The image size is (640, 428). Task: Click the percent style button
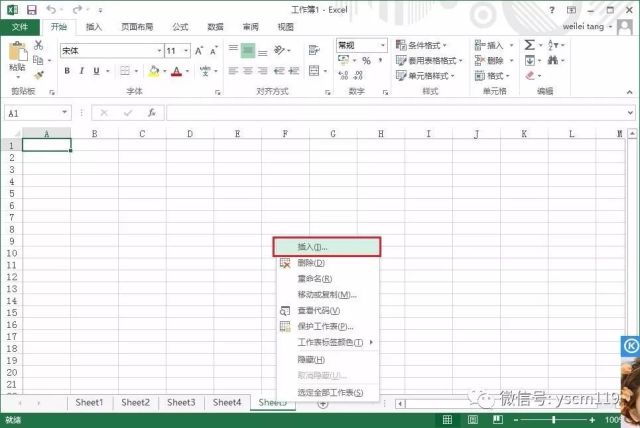[366, 61]
